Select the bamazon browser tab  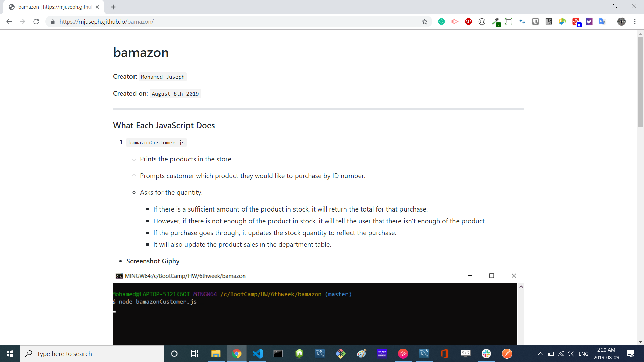(x=54, y=7)
